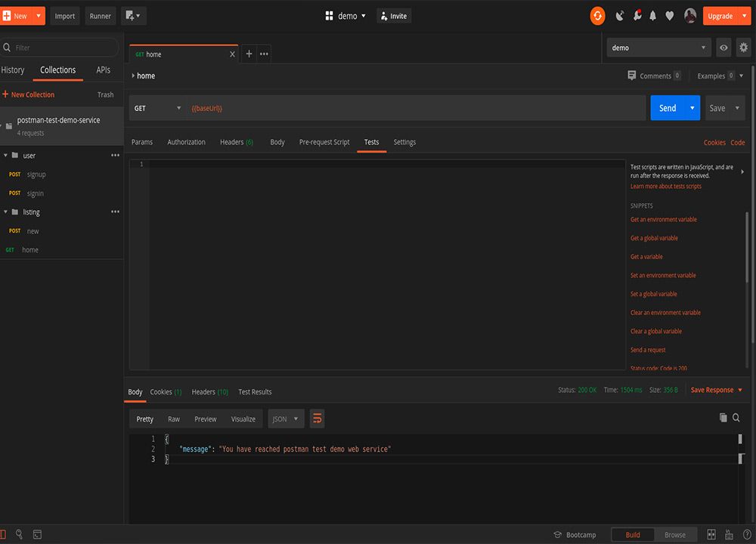Open the tab options three dots
This screenshot has width=756, height=544.
click(x=264, y=54)
